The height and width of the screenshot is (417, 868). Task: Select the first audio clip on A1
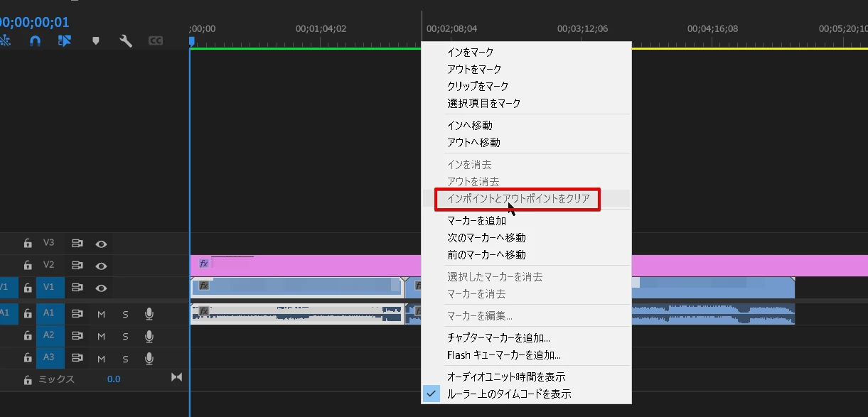[x=297, y=313]
